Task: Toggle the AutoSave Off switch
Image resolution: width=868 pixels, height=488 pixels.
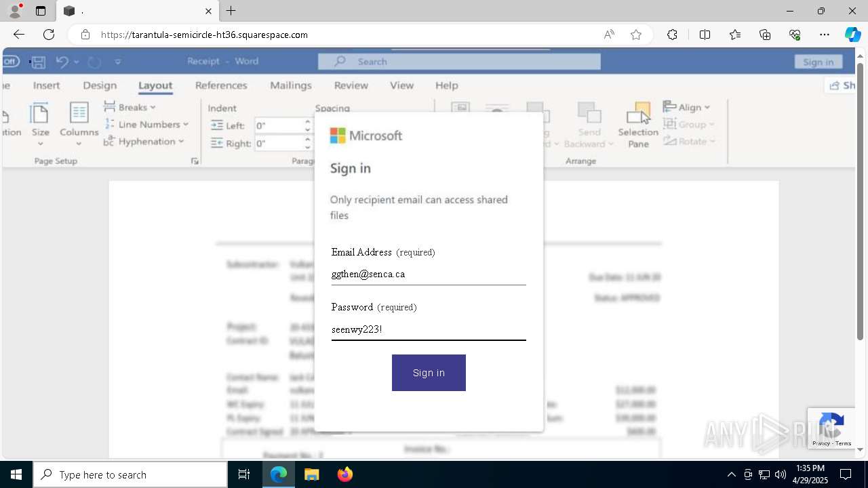Action: click(10, 62)
